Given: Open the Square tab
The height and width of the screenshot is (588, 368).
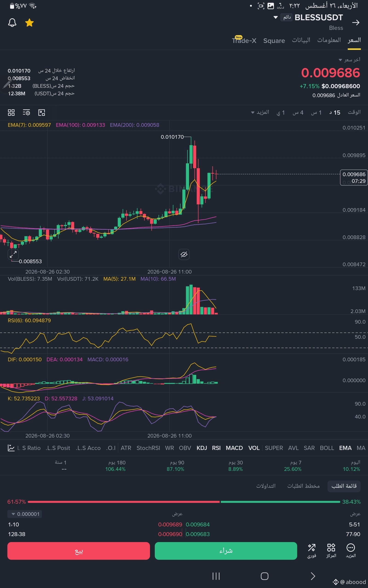Looking at the screenshot, I should click(274, 41).
